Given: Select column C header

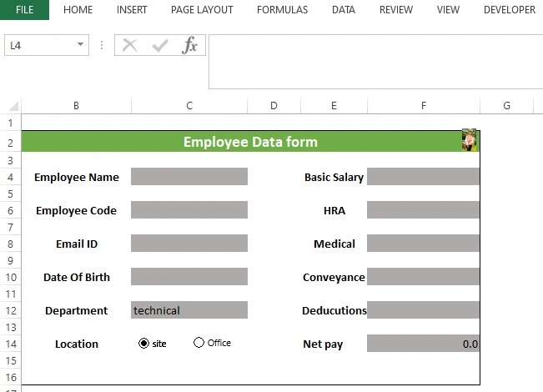Looking at the screenshot, I should pos(189,106).
